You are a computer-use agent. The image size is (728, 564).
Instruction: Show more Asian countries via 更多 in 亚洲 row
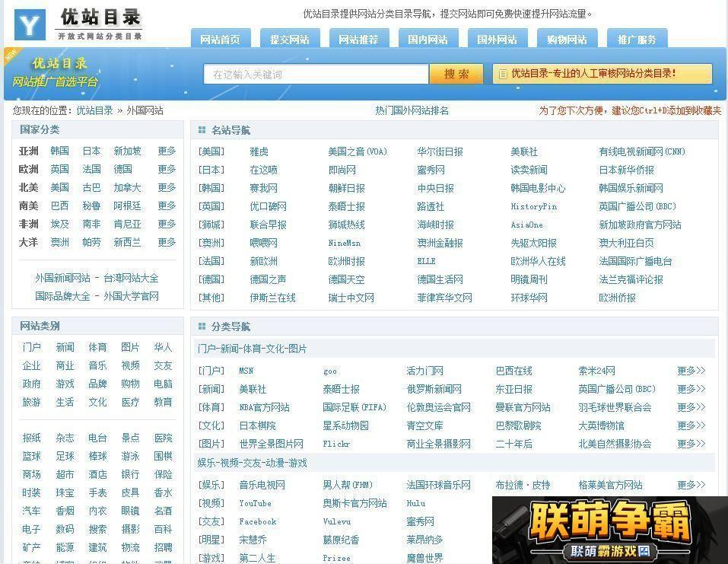[x=167, y=151]
